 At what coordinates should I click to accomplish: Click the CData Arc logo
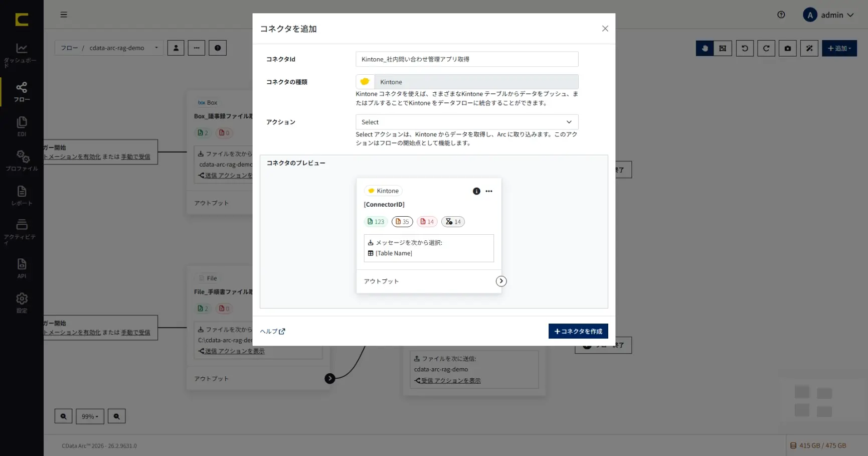22,20
